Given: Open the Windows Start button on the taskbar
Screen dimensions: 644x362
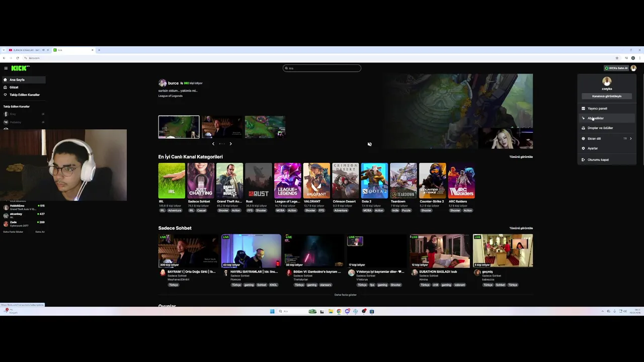Looking at the screenshot, I should pos(272,311).
